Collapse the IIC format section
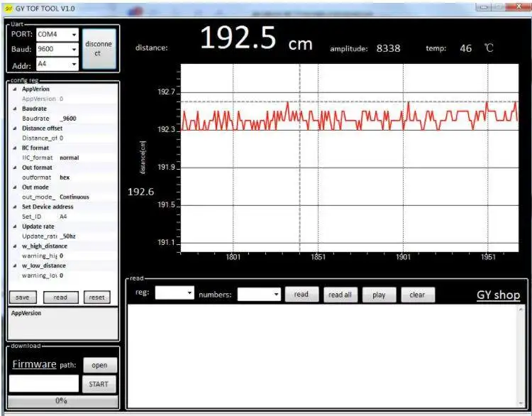The image size is (532, 416). coord(15,148)
